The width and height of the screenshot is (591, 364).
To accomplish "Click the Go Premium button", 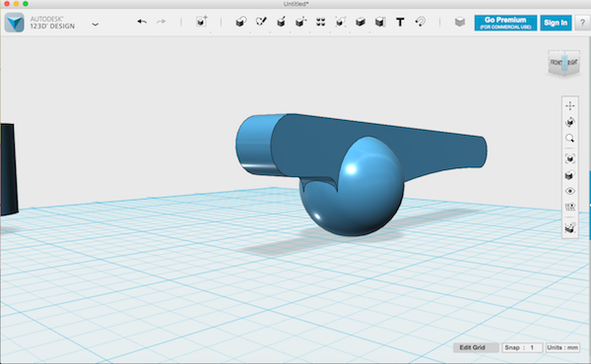I will tap(505, 23).
